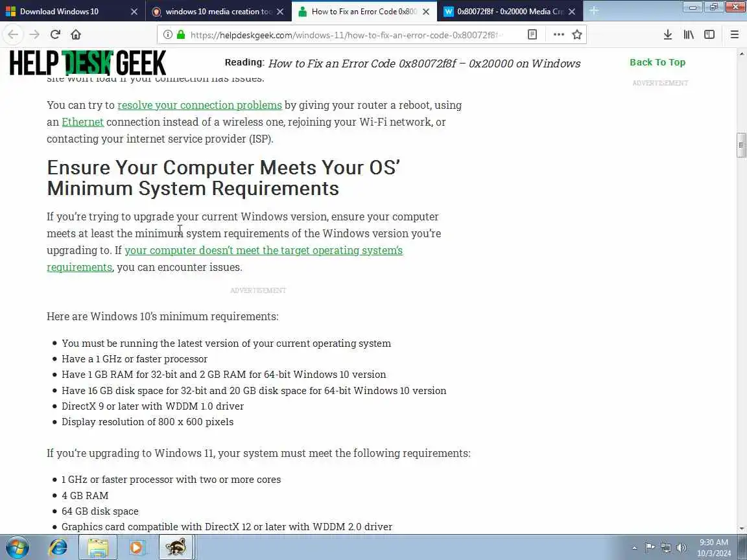The width and height of the screenshot is (747, 560).
Task: Open the Firefox hamburger menu
Action: pyautogui.click(x=734, y=34)
